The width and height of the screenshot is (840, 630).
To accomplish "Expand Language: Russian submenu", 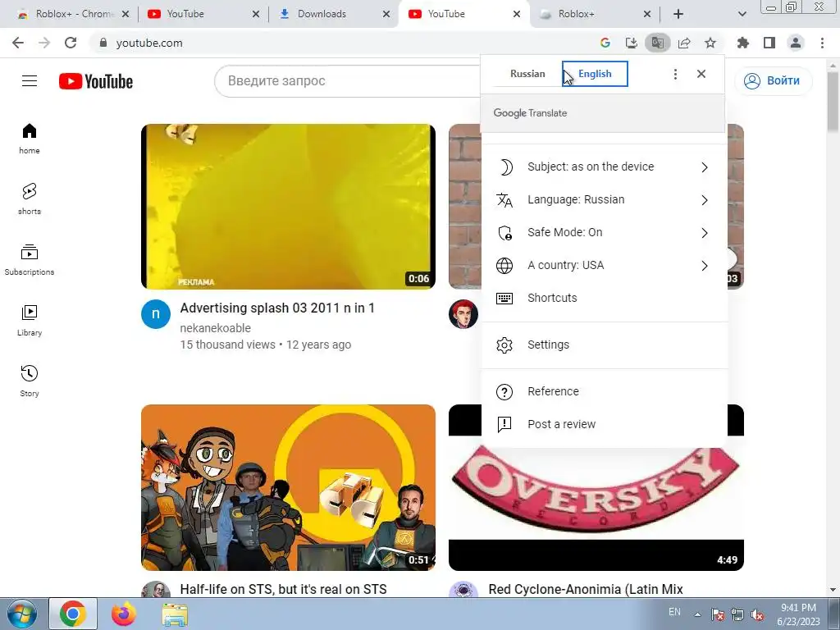I will [x=605, y=200].
